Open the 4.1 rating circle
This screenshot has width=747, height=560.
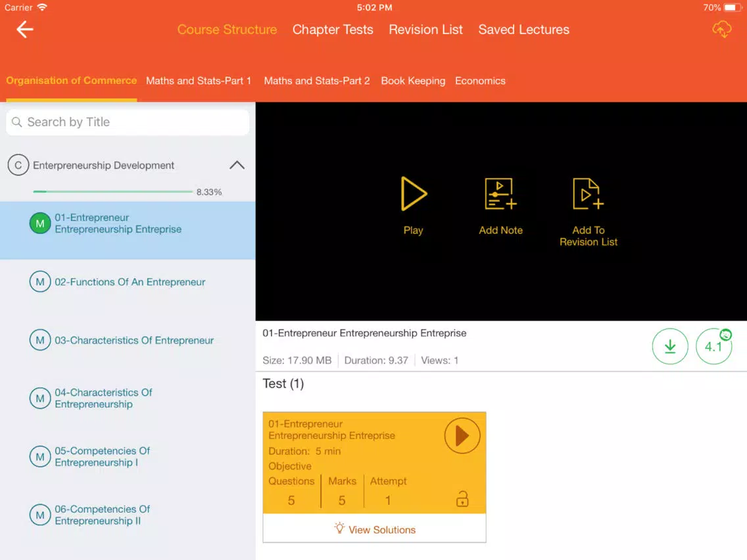coord(713,346)
